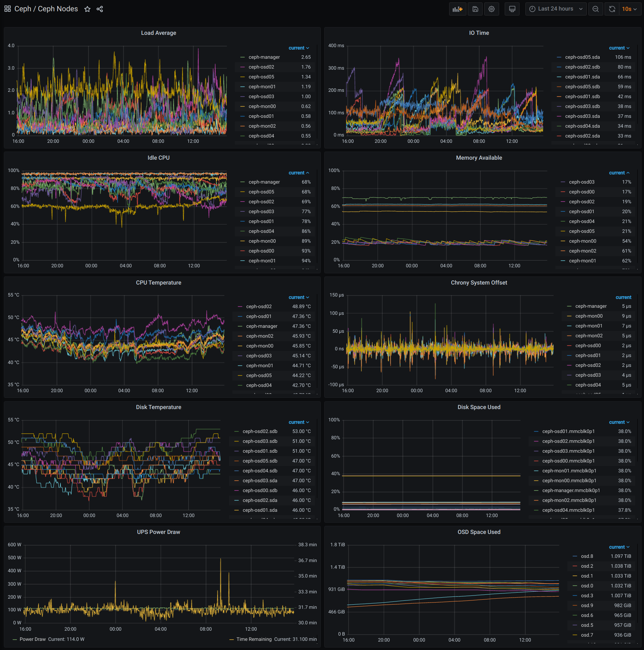
Task: Toggle ceph-manager series in Load Average legend
Action: point(264,57)
